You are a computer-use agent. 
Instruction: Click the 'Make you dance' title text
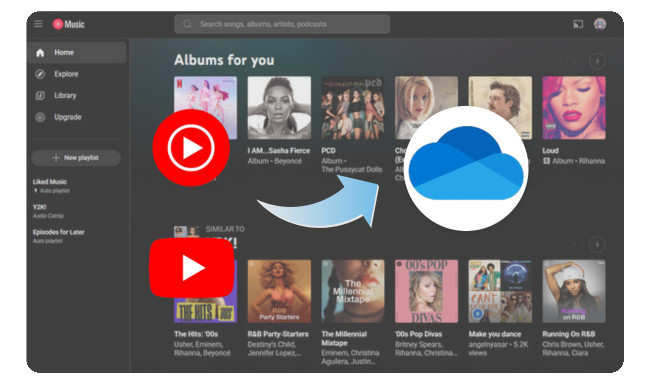495,334
